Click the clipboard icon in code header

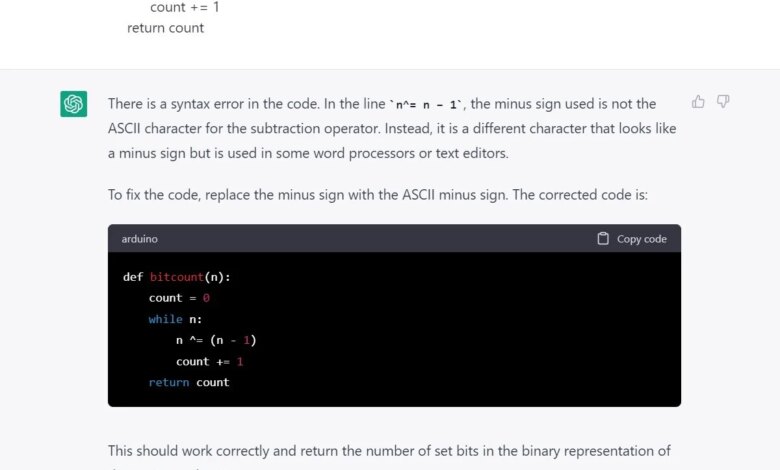tap(603, 239)
